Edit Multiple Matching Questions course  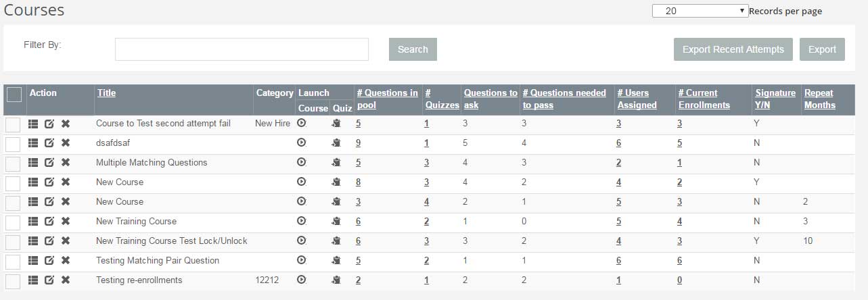point(49,163)
